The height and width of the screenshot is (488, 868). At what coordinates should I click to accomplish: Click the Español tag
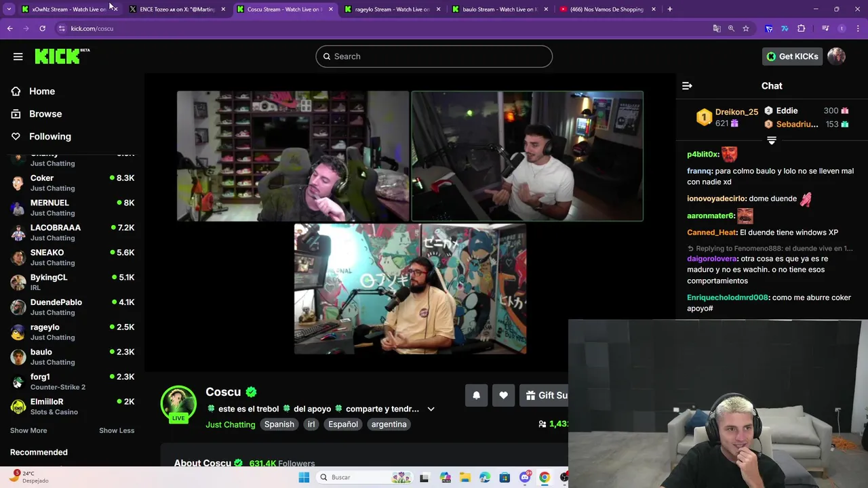pos(343,424)
